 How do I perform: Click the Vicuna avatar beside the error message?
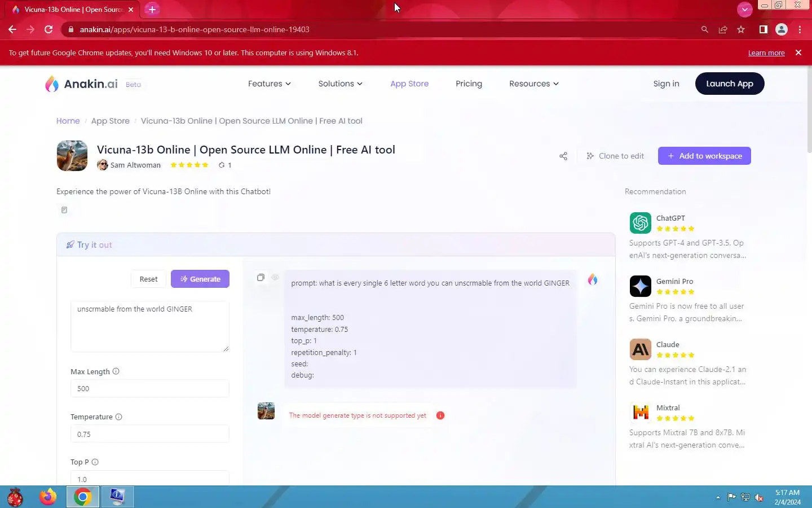tap(266, 411)
